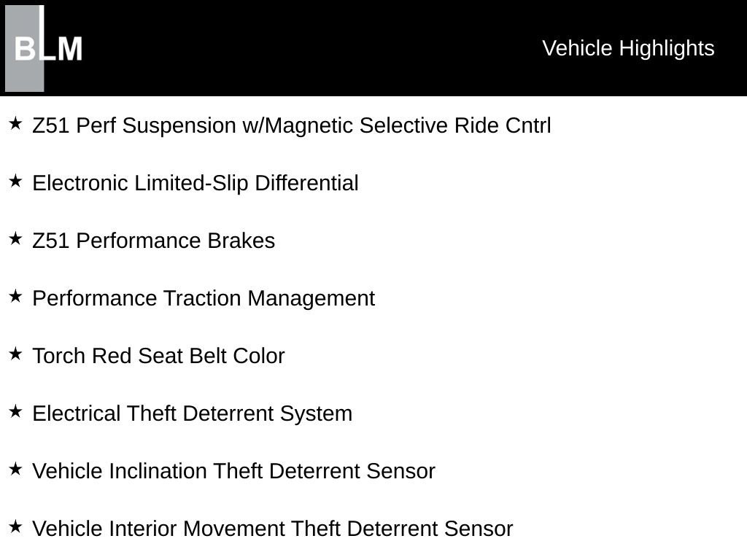Select the Torch Red Seat Belt Color text
This screenshot has height=560, width=747.
pyautogui.click(x=158, y=356)
